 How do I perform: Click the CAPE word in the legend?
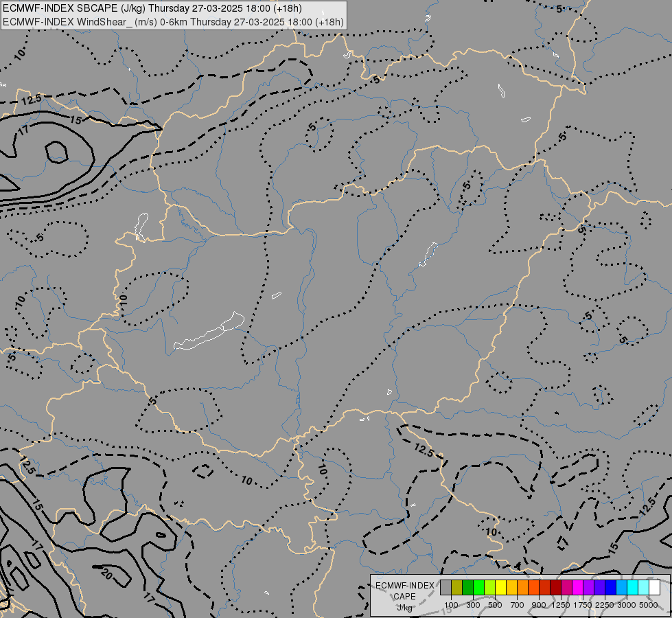tap(404, 597)
